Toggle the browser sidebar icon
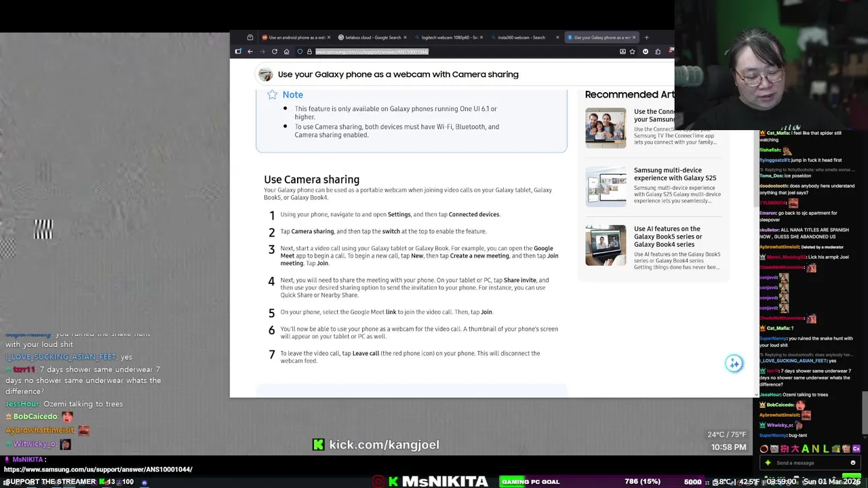This screenshot has height=488, width=868. [237, 52]
